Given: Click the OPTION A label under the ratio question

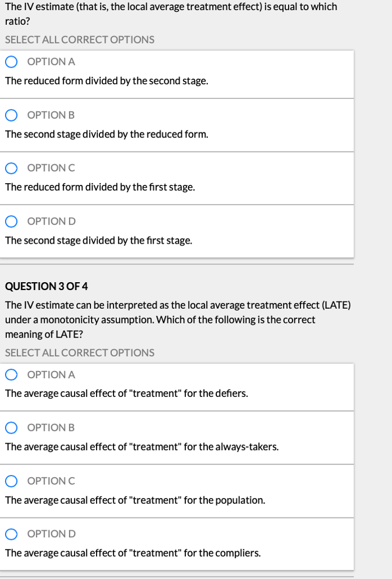Looking at the screenshot, I should (x=51, y=62).
